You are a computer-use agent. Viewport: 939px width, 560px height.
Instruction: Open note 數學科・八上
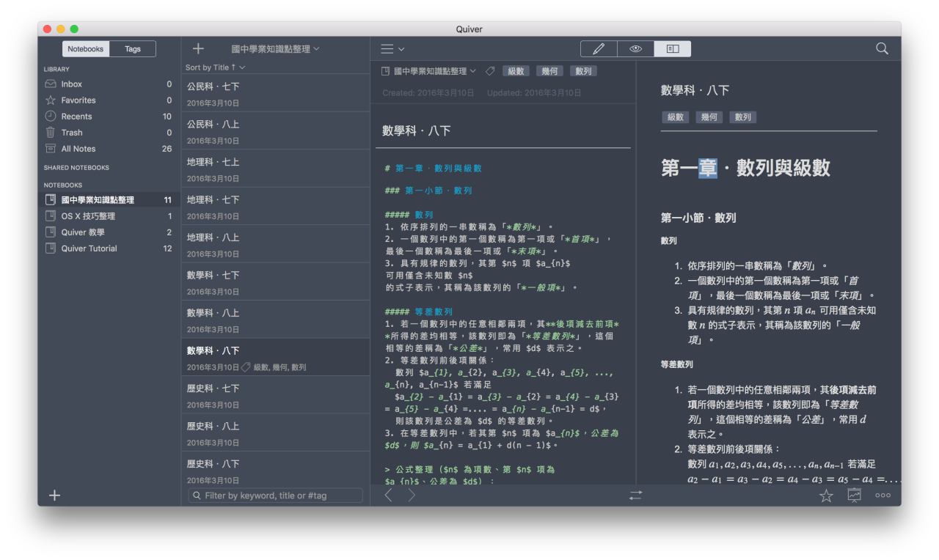click(275, 320)
